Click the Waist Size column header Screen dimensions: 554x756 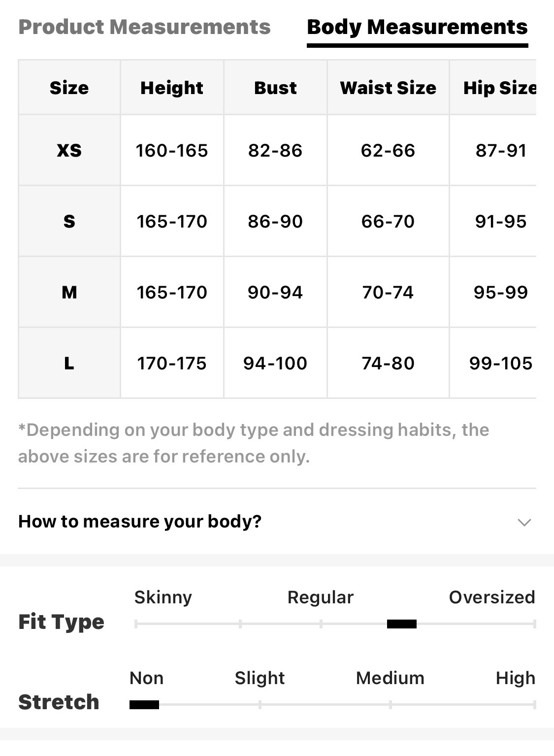tap(388, 88)
